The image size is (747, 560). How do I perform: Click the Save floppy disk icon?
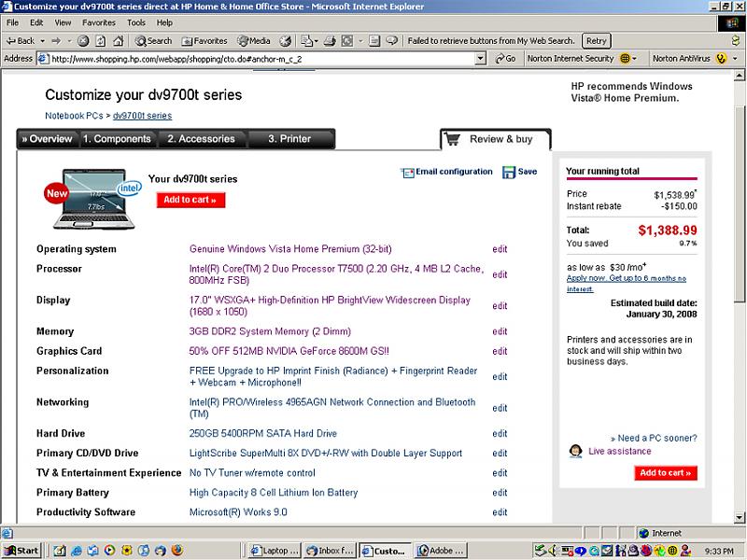pyautogui.click(x=509, y=172)
